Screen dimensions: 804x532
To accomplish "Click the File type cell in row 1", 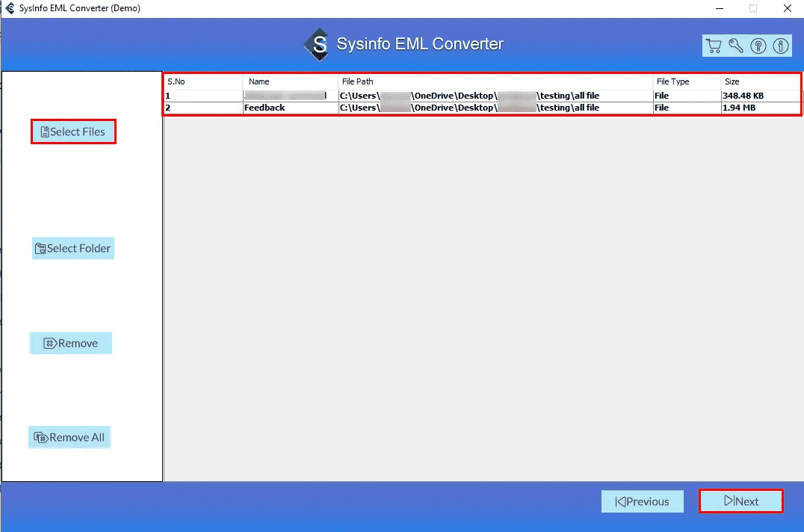I will click(x=687, y=96).
